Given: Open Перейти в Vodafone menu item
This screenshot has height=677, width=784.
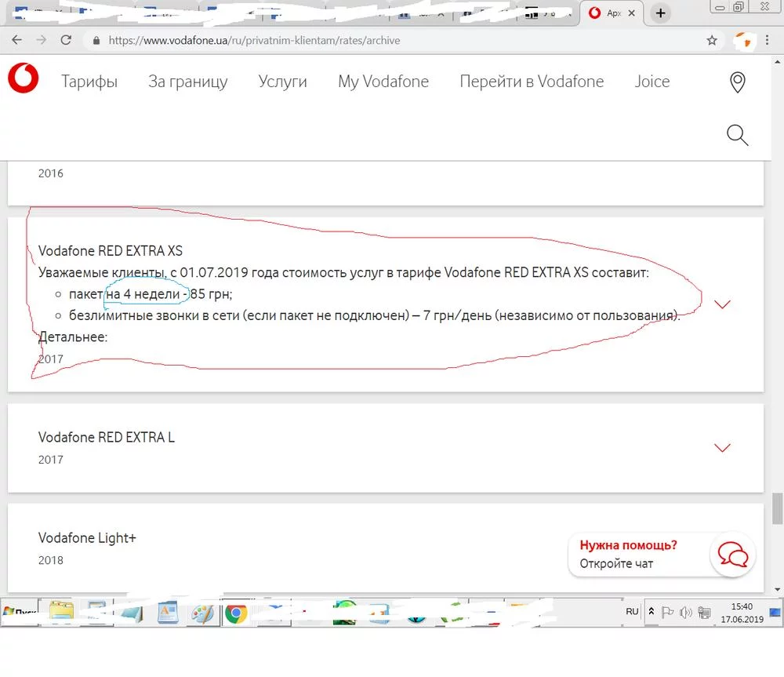Looking at the screenshot, I should pos(532,81).
